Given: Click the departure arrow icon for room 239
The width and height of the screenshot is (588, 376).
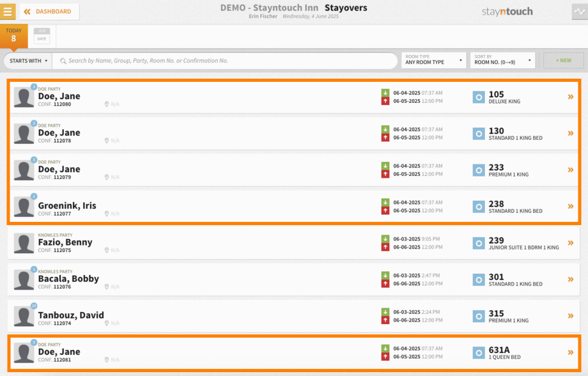Looking at the screenshot, I should tap(385, 247).
